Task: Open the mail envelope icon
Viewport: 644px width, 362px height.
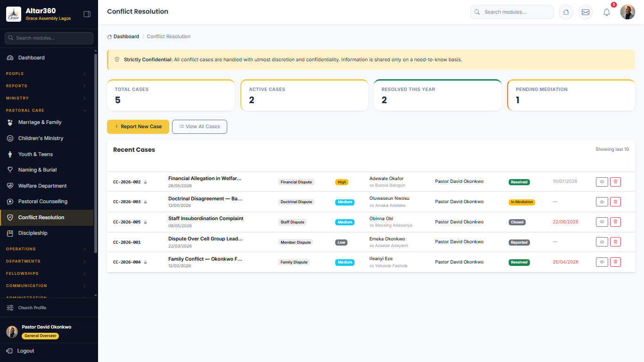Action: [586, 12]
